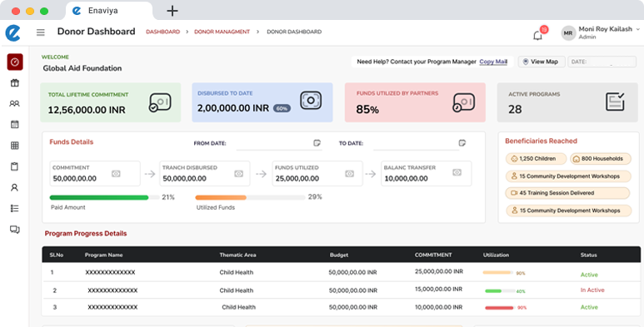
Task: Open the checklist sidebar icon
Action: [x=14, y=208]
